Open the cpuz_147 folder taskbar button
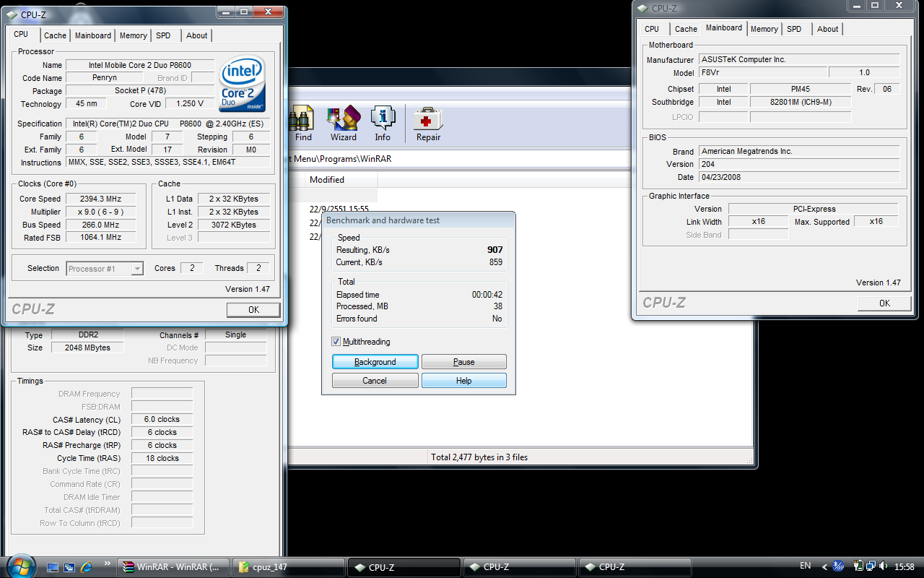924x578 pixels. click(x=288, y=567)
